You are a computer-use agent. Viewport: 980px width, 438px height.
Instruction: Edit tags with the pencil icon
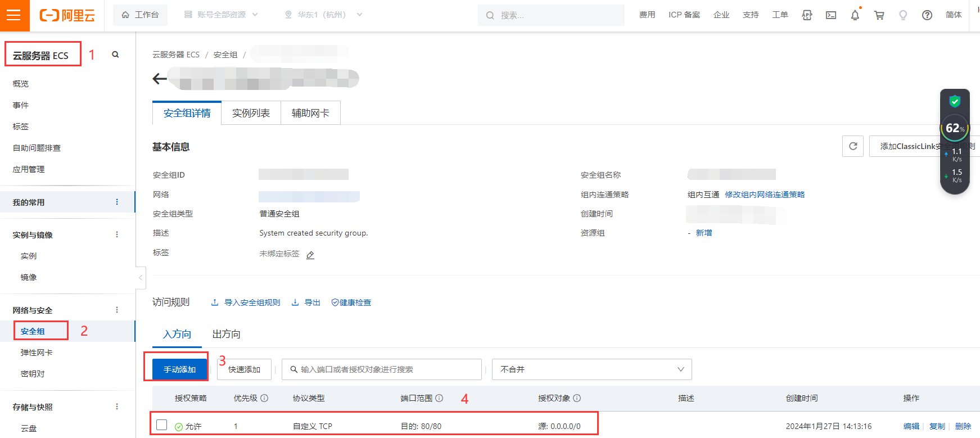(x=310, y=255)
